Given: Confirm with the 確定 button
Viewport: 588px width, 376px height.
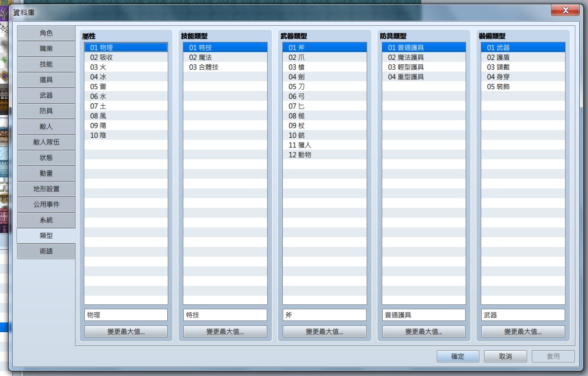Looking at the screenshot, I should tap(458, 357).
